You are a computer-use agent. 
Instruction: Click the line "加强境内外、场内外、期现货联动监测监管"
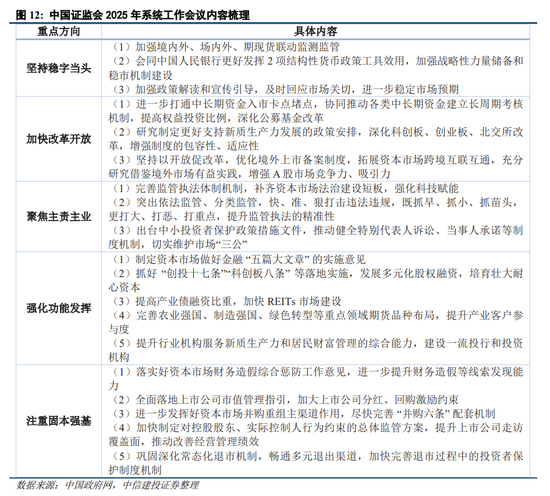coord(224,47)
